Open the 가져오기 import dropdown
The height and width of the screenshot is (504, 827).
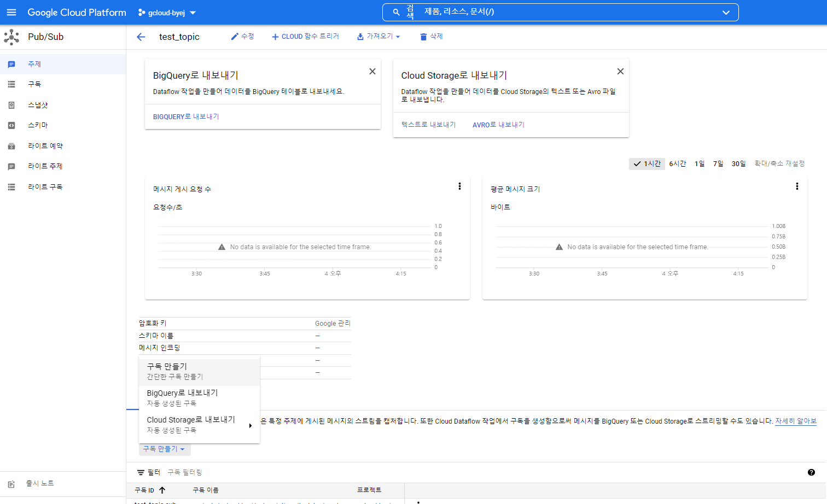click(378, 36)
